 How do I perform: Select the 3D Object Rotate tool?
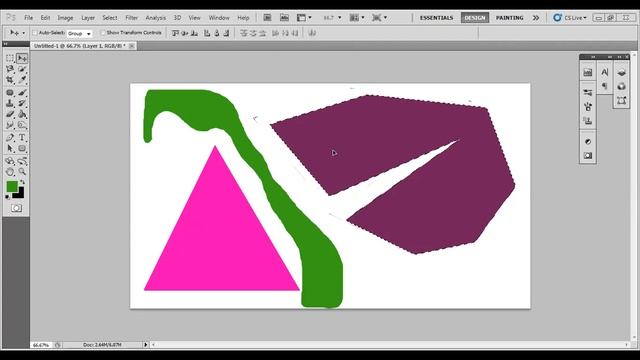pos(10,161)
